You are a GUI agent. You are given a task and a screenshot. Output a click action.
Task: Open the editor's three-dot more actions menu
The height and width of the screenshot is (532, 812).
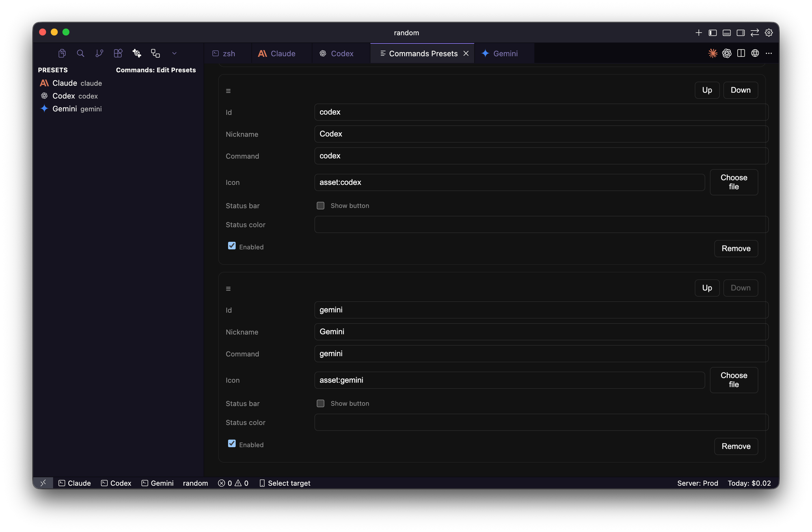pyautogui.click(x=769, y=53)
